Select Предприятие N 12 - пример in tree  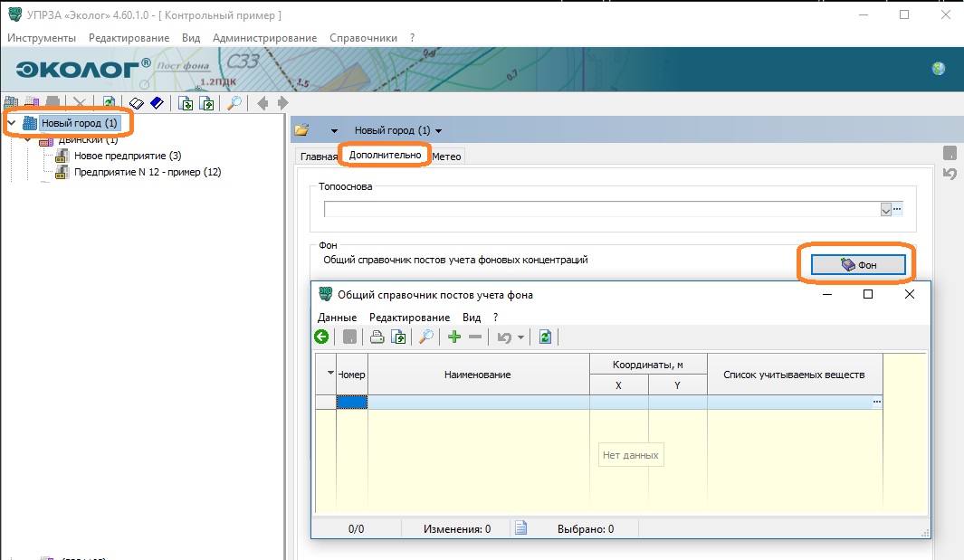[x=148, y=172]
